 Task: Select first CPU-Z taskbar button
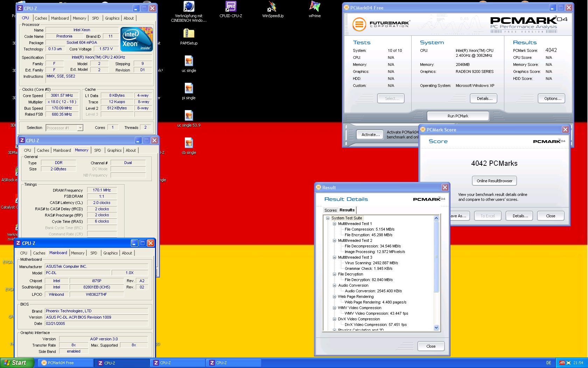point(122,363)
